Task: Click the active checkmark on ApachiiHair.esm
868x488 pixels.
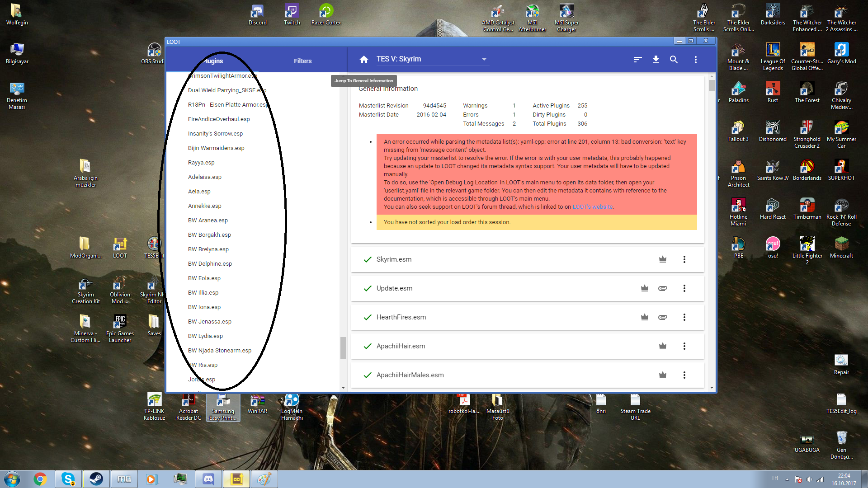Action: [x=368, y=346]
